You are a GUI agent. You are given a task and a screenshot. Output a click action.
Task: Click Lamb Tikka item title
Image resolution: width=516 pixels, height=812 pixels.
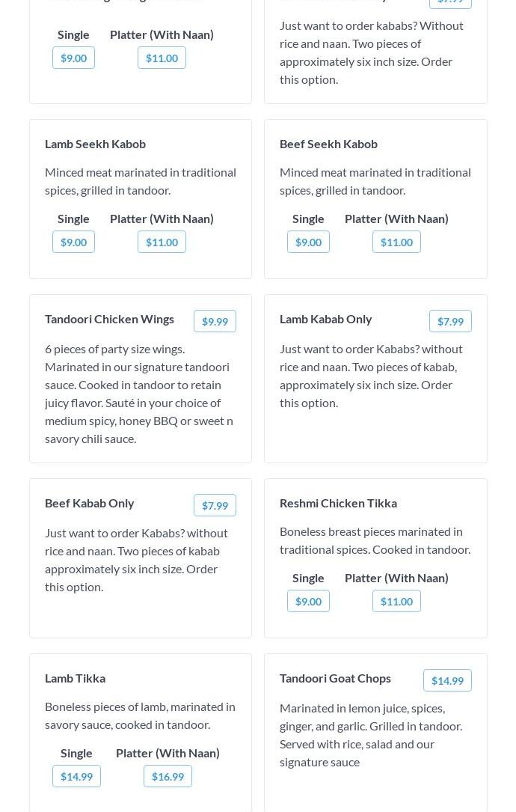(x=75, y=677)
